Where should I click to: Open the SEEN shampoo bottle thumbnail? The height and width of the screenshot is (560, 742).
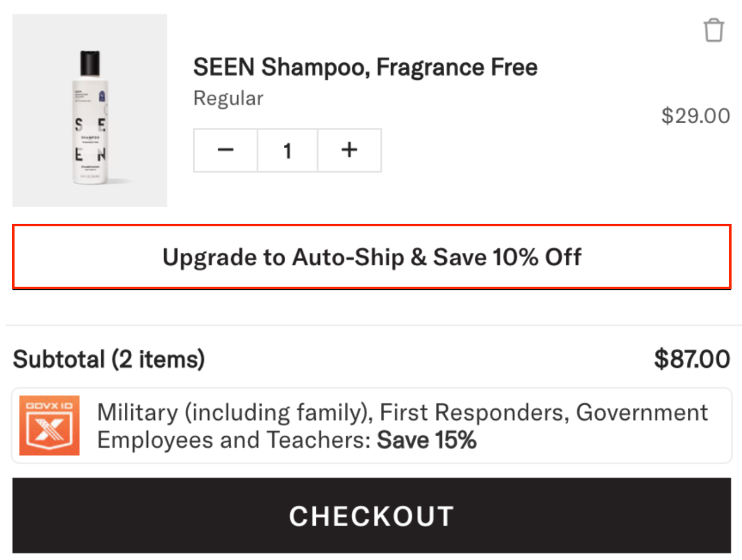tap(90, 110)
